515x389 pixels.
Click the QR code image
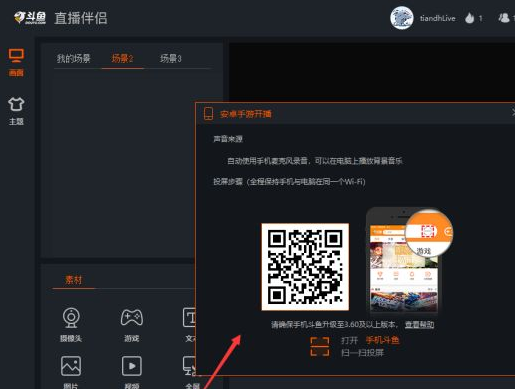[305, 267]
